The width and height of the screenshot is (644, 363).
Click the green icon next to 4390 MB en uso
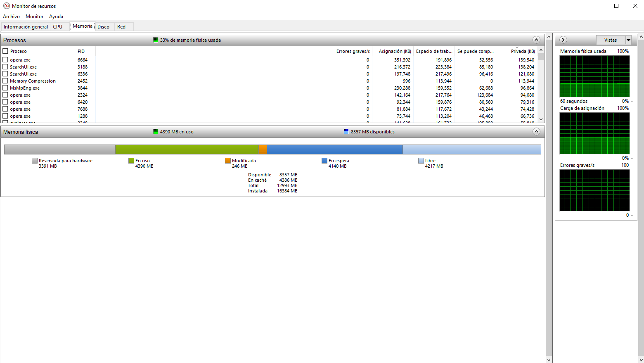(156, 132)
